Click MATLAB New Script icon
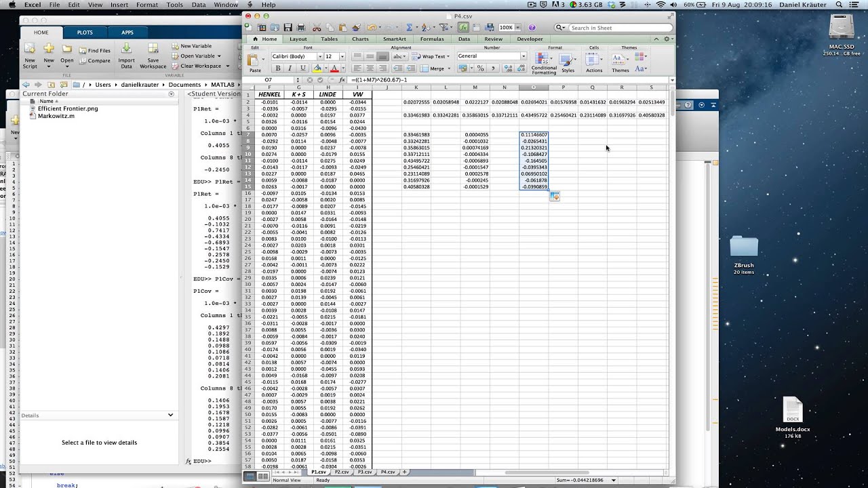 point(30,56)
